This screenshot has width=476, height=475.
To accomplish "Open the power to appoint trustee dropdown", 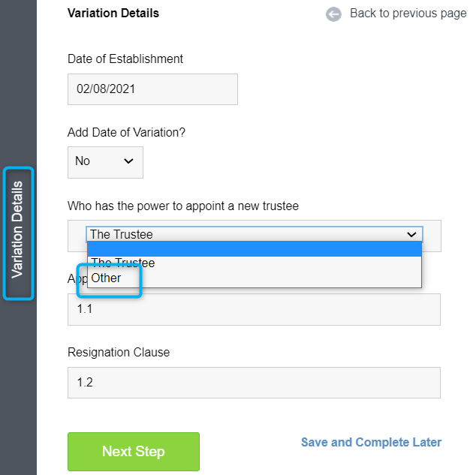I will click(x=255, y=234).
